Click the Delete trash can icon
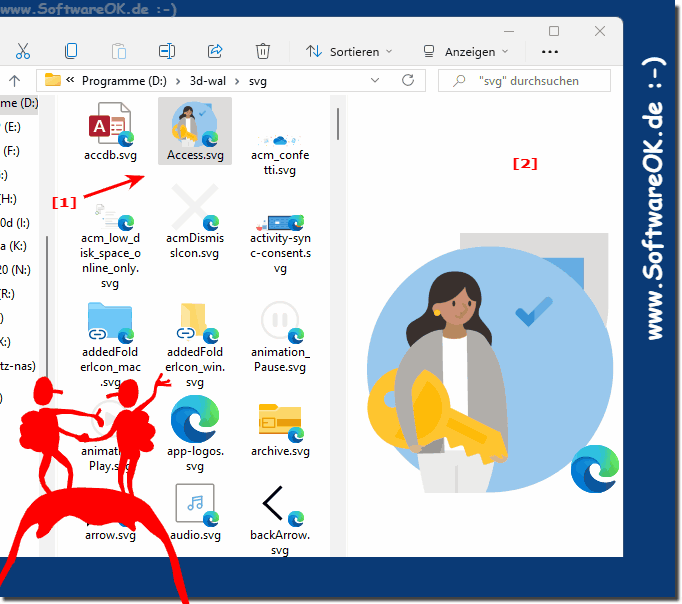Viewport: 682px width, 604px height. point(263,51)
